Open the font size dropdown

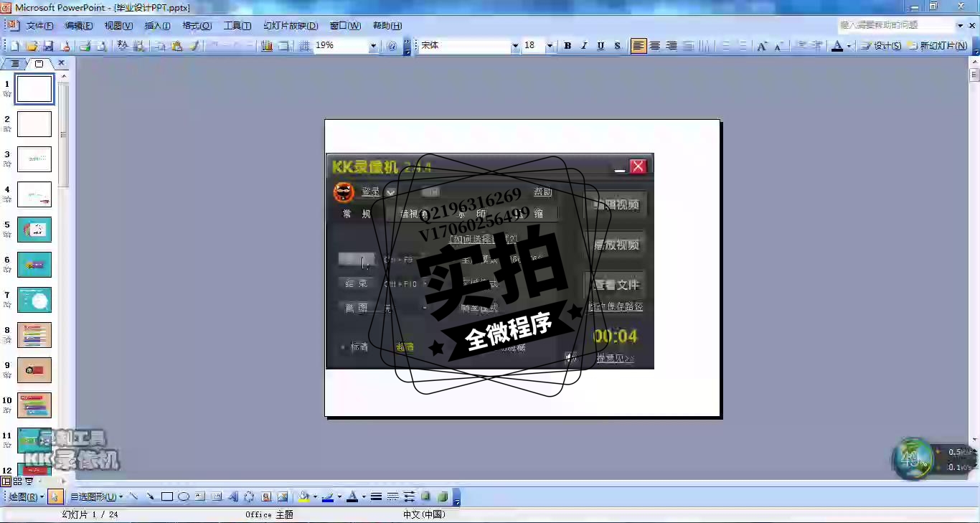tap(550, 46)
